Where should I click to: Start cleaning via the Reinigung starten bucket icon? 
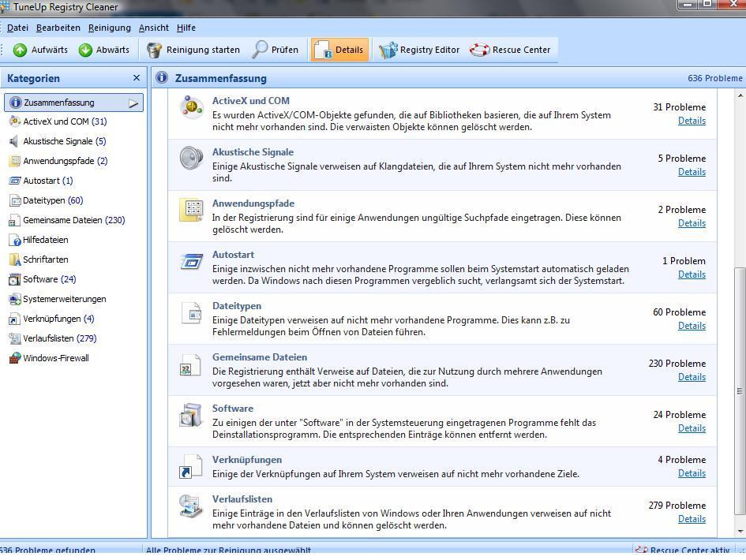154,50
